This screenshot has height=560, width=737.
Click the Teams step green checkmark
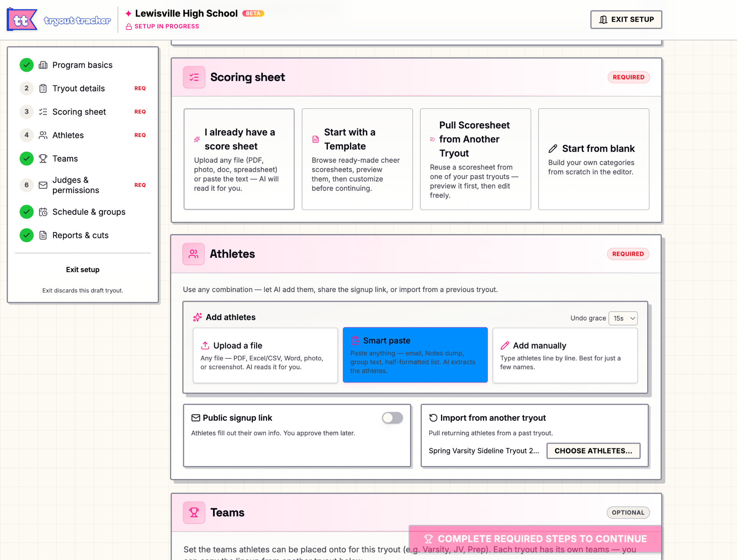[x=26, y=159]
